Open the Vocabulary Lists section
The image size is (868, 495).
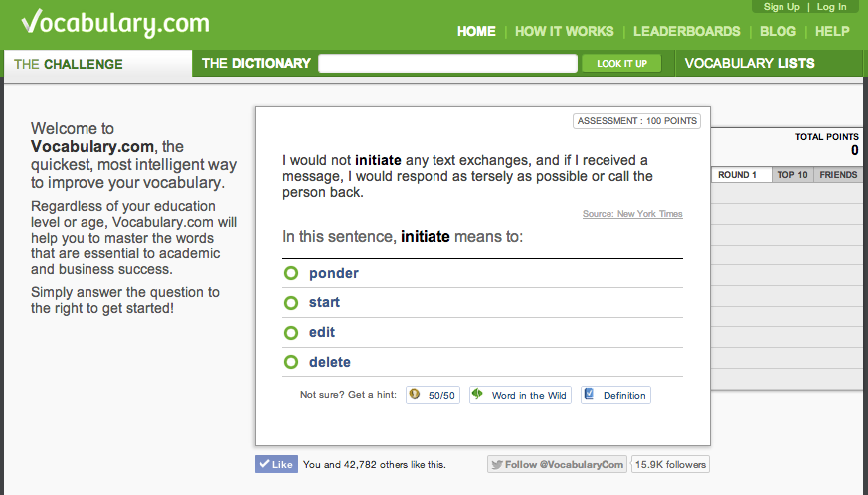tap(749, 63)
